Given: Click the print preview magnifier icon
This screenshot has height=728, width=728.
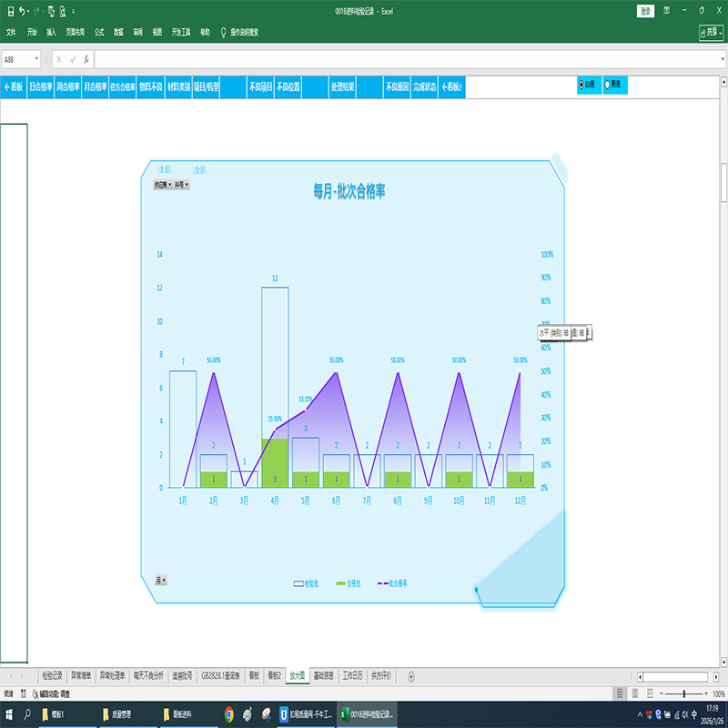Looking at the screenshot, I should (63, 12).
